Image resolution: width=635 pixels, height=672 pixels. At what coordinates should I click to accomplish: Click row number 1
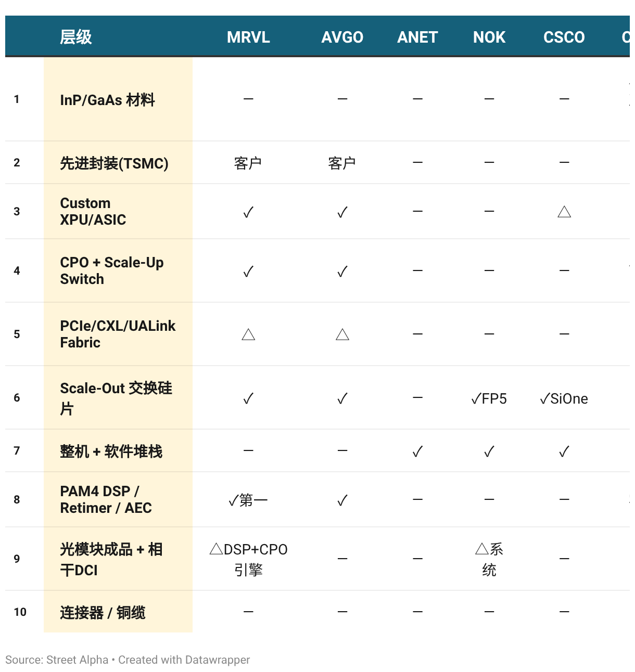[17, 99]
